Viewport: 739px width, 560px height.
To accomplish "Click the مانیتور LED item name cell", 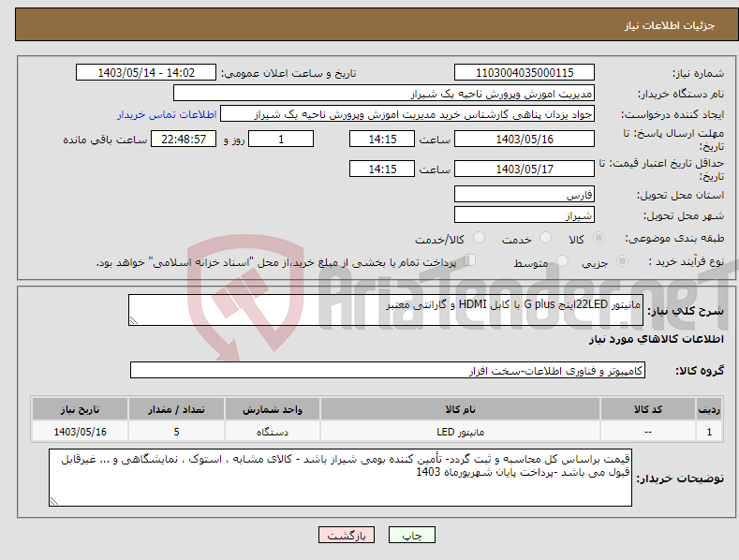I will tap(460, 432).
